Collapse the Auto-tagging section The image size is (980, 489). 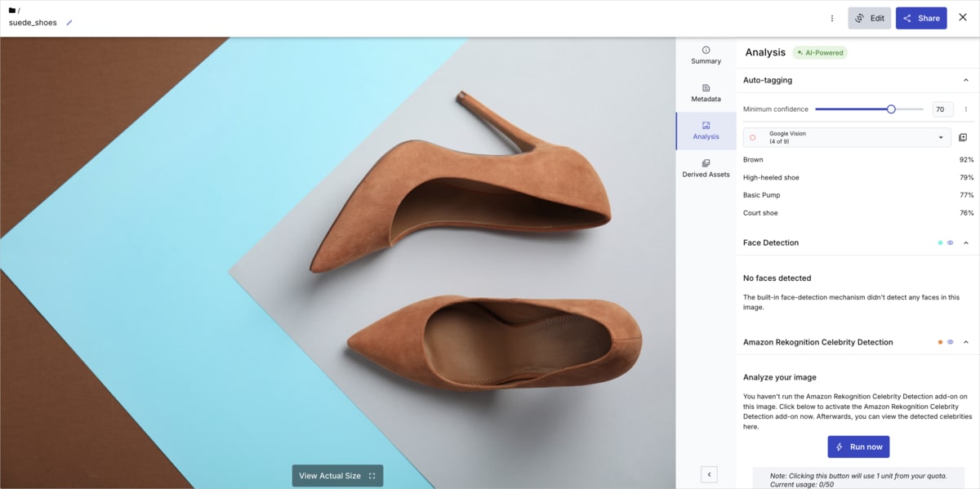pyautogui.click(x=966, y=80)
